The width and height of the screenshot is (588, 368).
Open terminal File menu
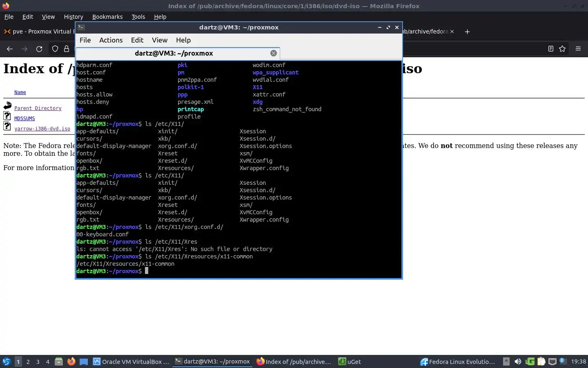[85, 40]
